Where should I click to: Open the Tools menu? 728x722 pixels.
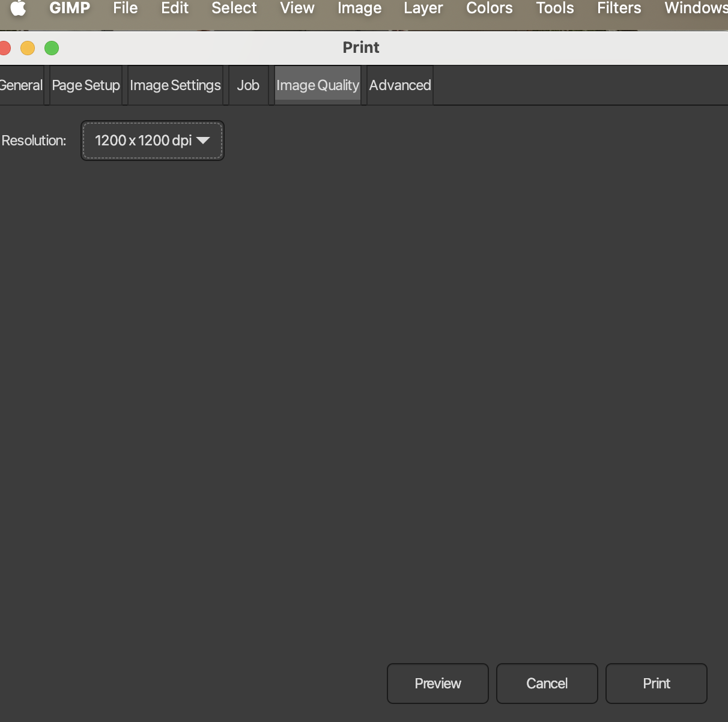click(555, 8)
